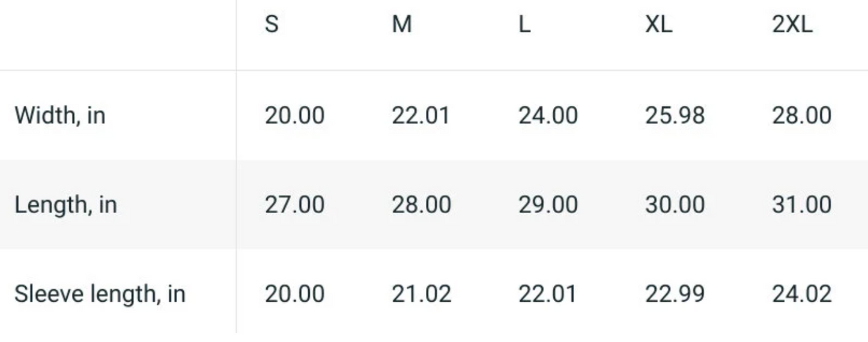This screenshot has width=868, height=342.
Task: Select the width value 25.98 for XL
Action: coord(675,115)
